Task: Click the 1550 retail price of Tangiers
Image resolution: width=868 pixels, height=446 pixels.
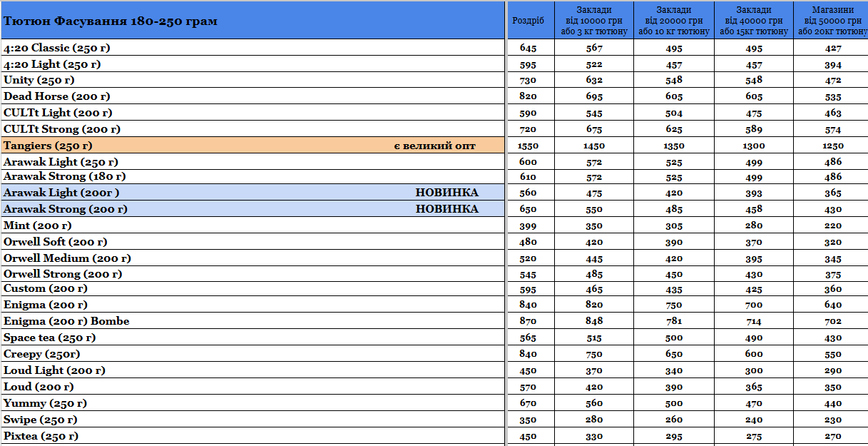Action: 528,146
